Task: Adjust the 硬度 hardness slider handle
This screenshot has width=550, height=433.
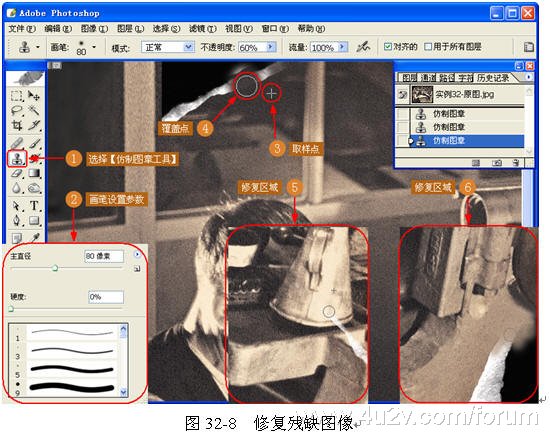Action: [11, 309]
